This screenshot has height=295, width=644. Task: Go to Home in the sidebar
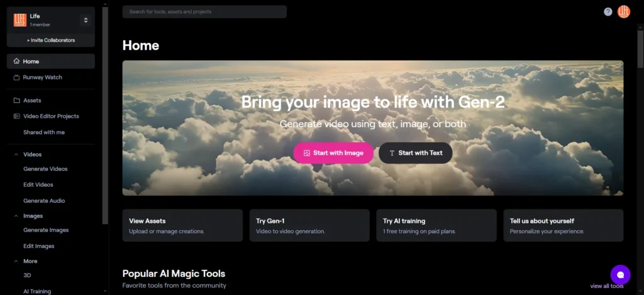51,61
